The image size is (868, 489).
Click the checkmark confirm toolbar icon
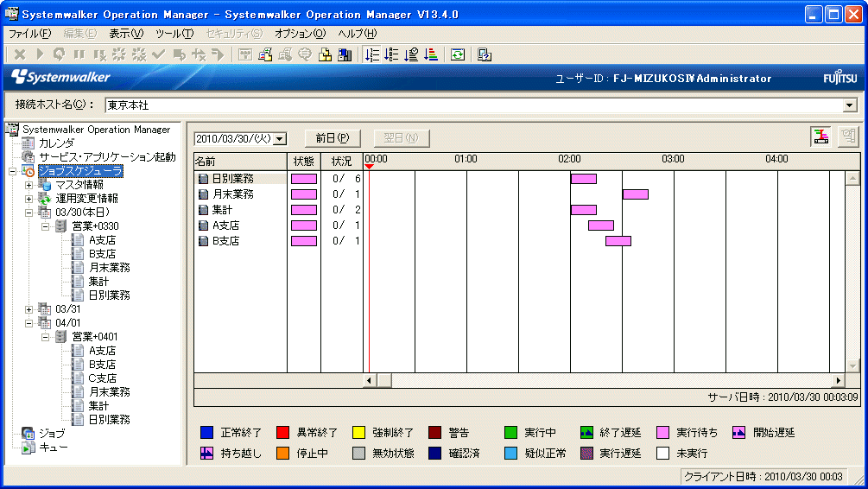(x=159, y=54)
